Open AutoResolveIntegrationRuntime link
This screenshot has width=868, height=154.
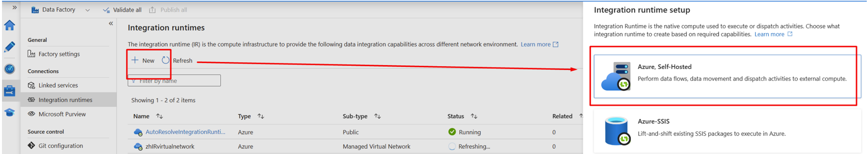tap(185, 132)
